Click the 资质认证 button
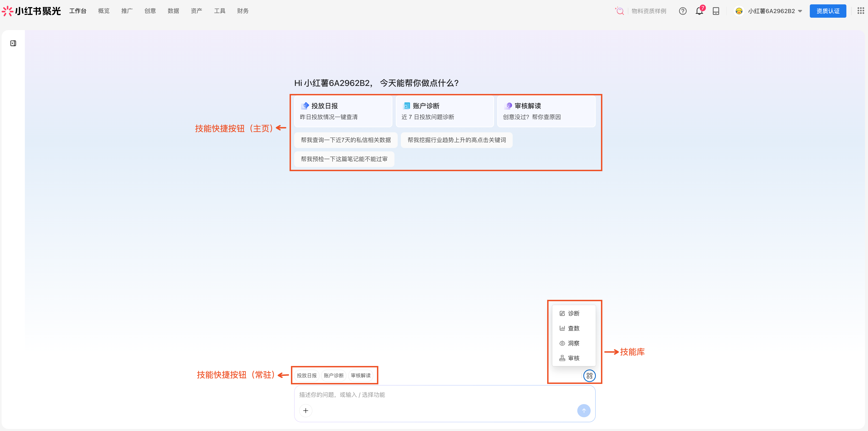 click(x=828, y=11)
